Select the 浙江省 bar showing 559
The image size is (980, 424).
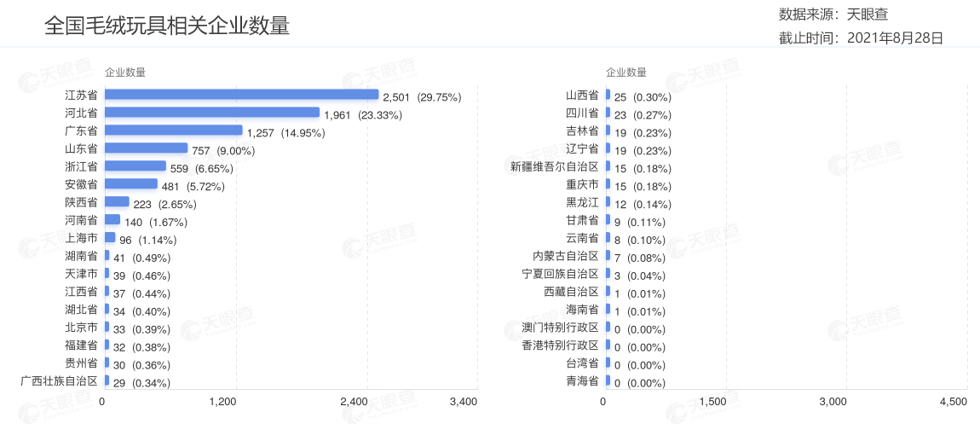[135, 166]
